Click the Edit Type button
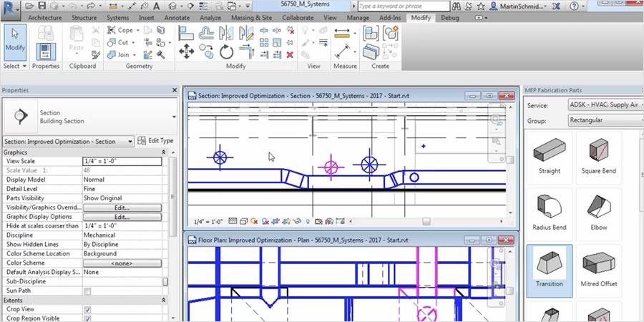Screen dimensions: 644x322 [x=156, y=141]
